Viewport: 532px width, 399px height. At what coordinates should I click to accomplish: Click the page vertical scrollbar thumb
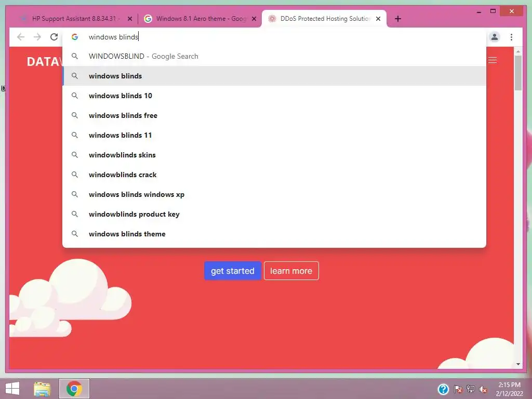point(518,73)
